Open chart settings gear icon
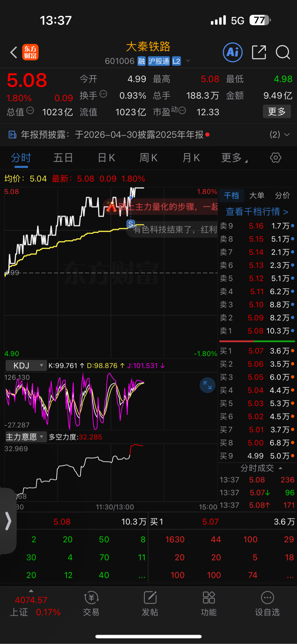 (275, 158)
